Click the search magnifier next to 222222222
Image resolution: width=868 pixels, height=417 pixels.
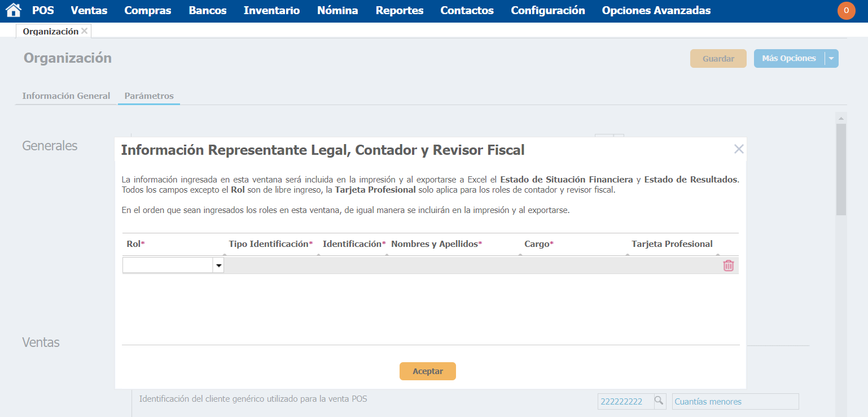click(659, 401)
